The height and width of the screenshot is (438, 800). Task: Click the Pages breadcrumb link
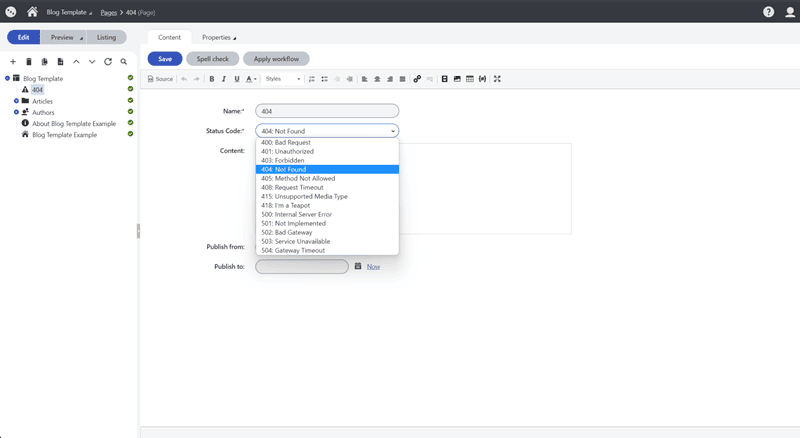tap(109, 13)
